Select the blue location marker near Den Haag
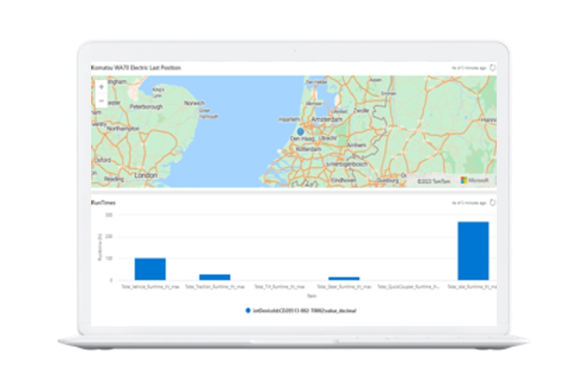This screenshot has width=588, height=391. pyautogui.click(x=301, y=132)
